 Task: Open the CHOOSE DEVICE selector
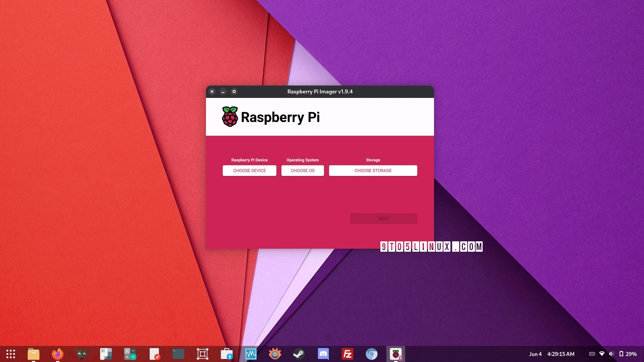249,170
